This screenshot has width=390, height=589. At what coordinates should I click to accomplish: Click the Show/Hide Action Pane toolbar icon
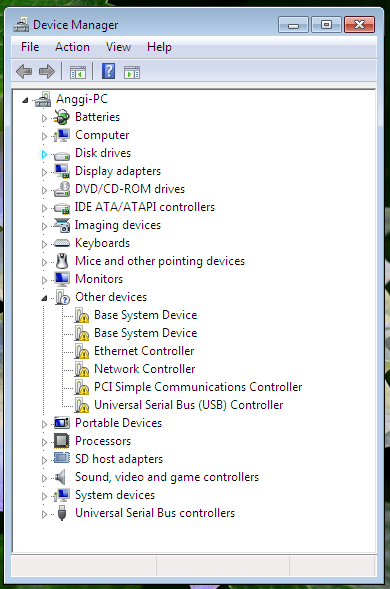coord(132,72)
